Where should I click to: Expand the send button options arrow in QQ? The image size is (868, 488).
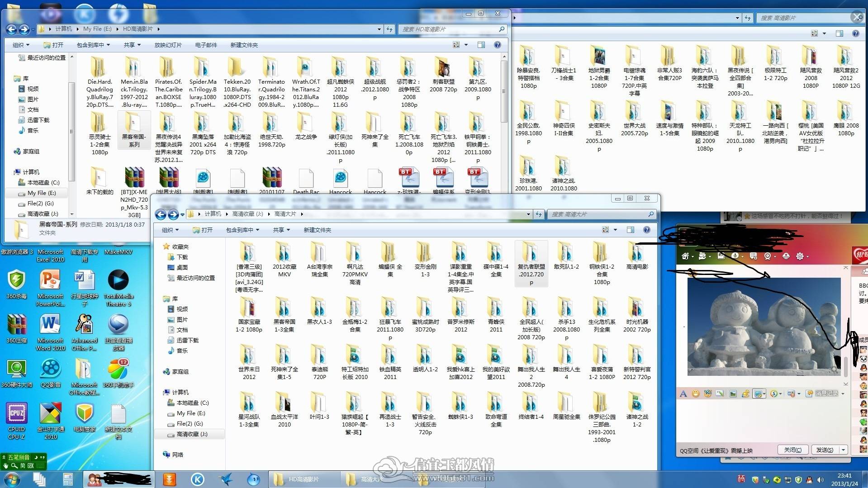point(843,450)
